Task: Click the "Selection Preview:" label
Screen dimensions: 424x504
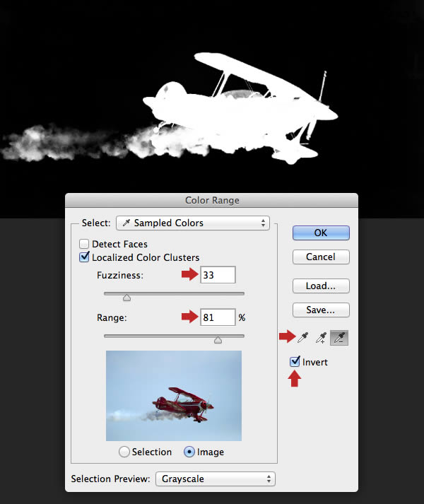Action: (x=110, y=479)
